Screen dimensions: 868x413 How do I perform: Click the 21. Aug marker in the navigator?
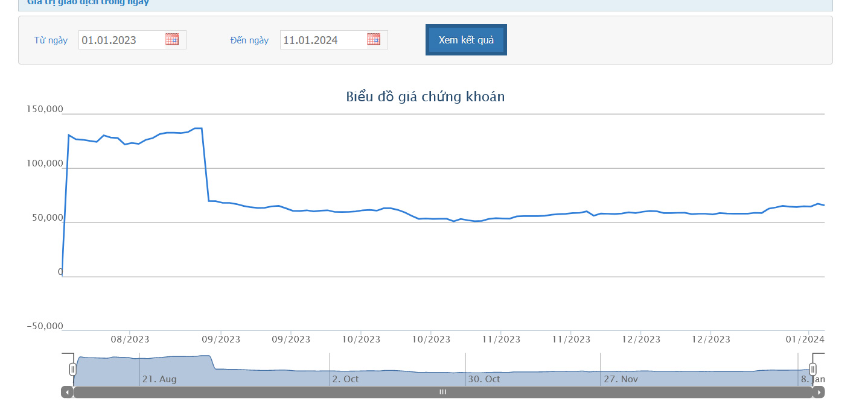159,379
